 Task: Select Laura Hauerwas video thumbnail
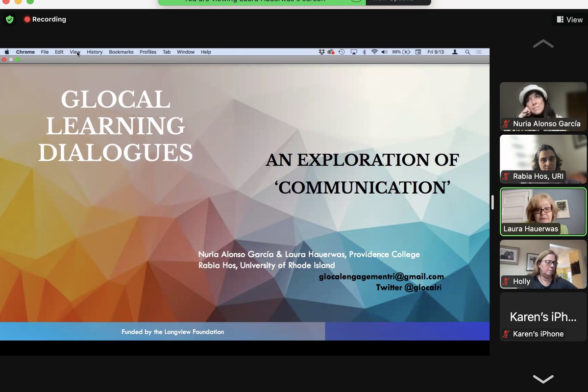tap(543, 212)
